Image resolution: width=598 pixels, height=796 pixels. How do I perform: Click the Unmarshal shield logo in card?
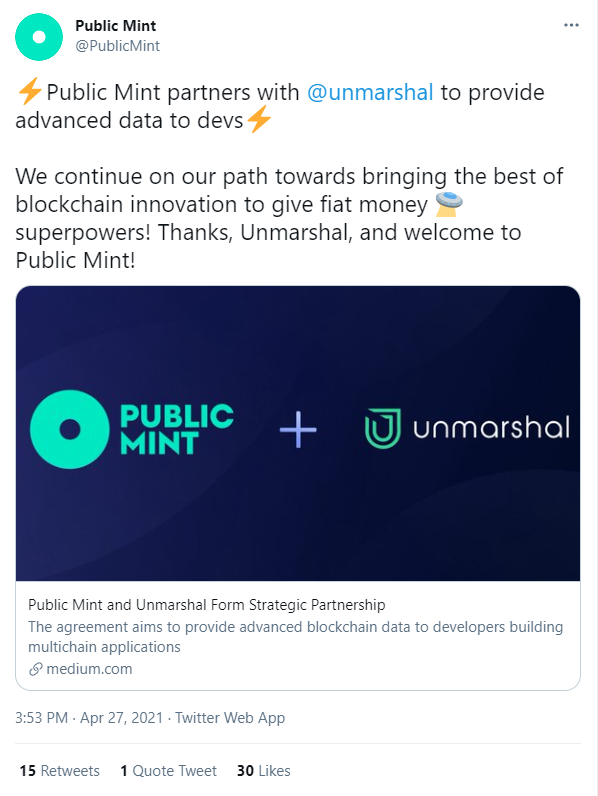tap(383, 428)
